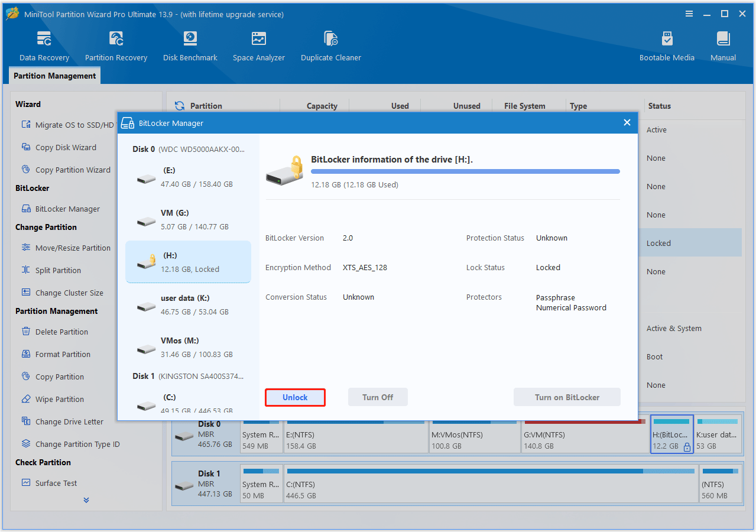The height and width of the screenshot is (532, 756).
Task: Click the XTS_AES_128 encryption value
Action: [365, 267]
